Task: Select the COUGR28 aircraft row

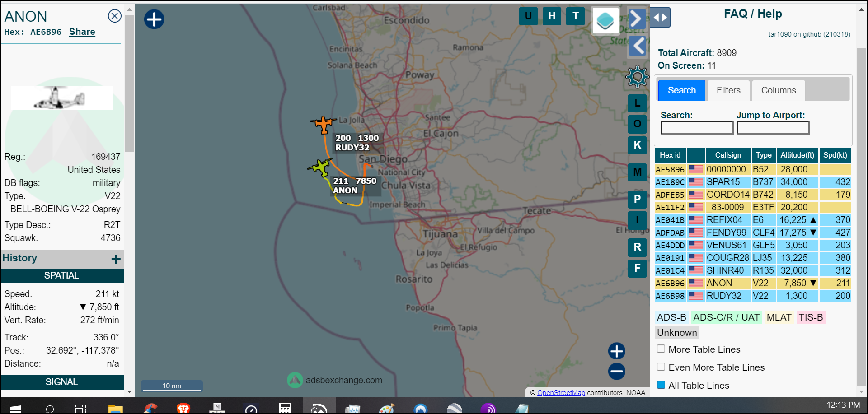Action: tap(753, 258)
